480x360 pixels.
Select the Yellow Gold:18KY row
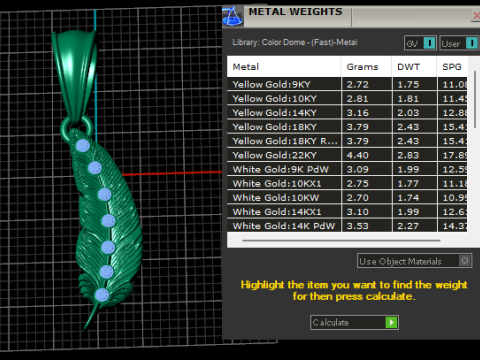click(x=347, y=127)
